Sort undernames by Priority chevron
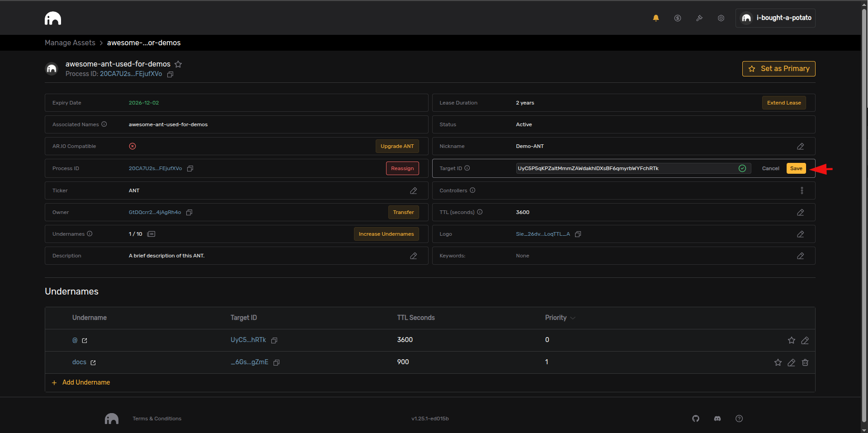Image resolution: width=868 pixels, height=433 pixels. (573, 318)
